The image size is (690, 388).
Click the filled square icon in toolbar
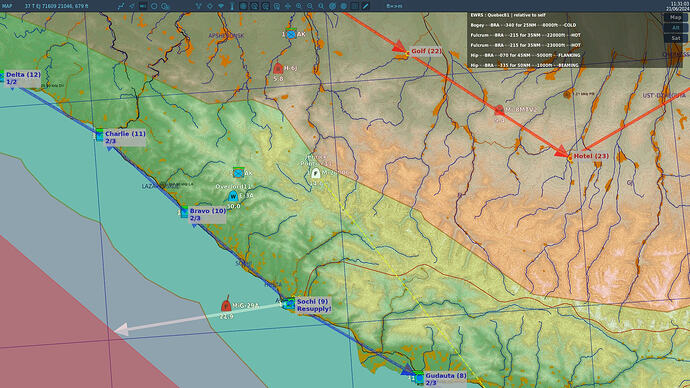click(243, 6)
